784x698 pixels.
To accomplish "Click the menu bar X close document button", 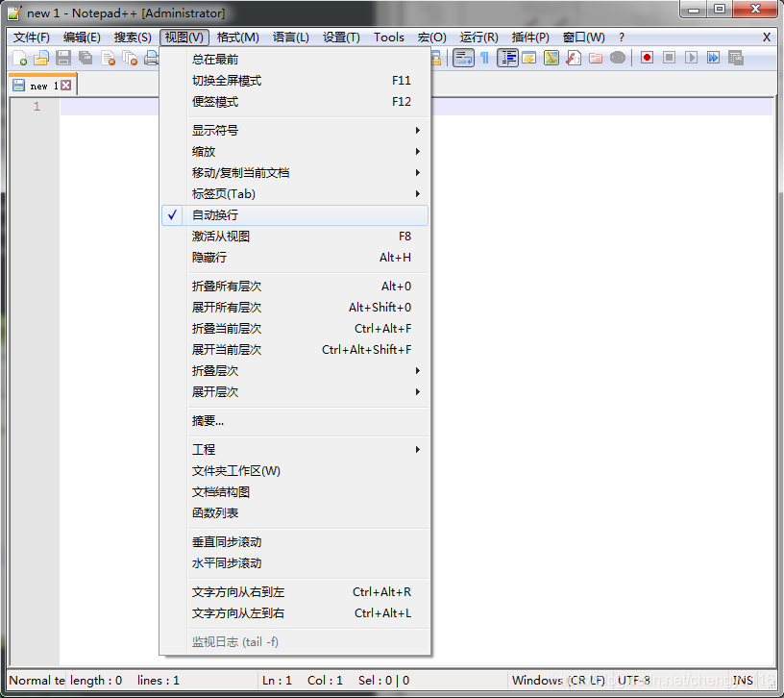I will click(x=767, y=37).
